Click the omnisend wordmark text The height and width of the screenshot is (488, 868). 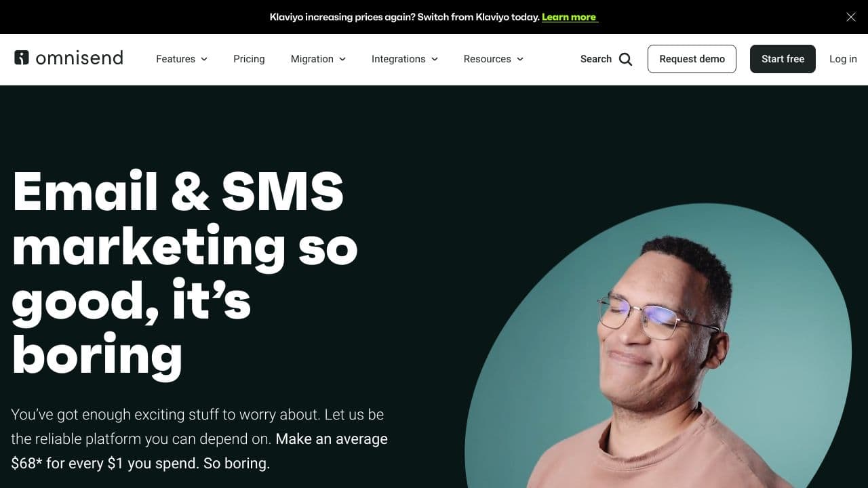pos(79,58)
